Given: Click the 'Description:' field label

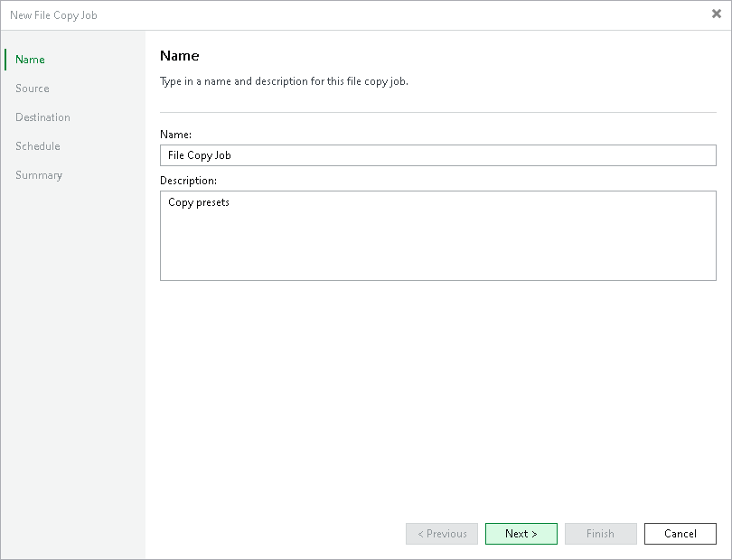Looking at the screenshot, I should point(188,181).
